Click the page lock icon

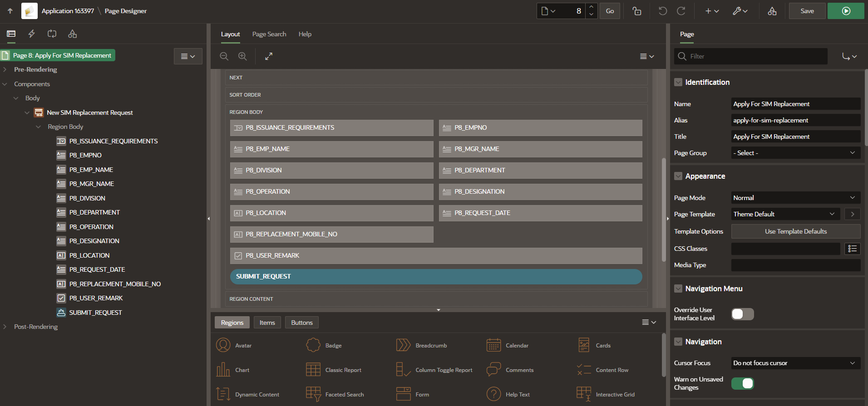(x=636, y=11)
